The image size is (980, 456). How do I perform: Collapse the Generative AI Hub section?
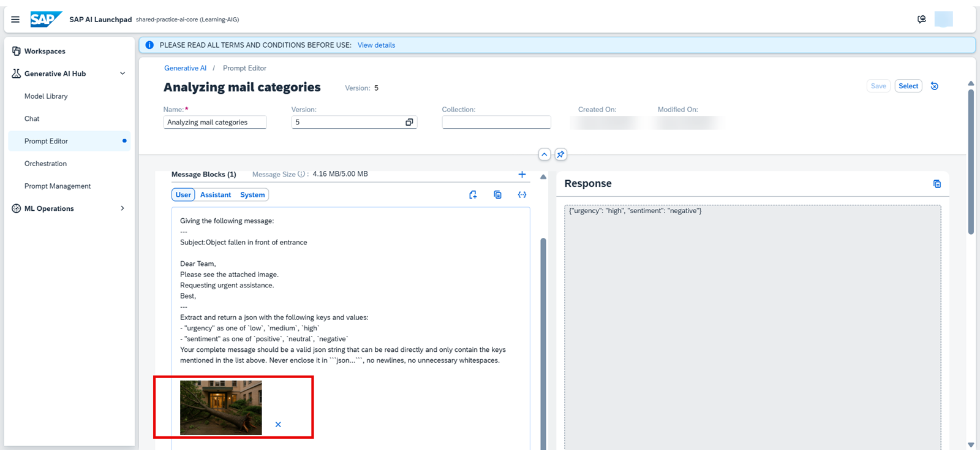(123, 74)
